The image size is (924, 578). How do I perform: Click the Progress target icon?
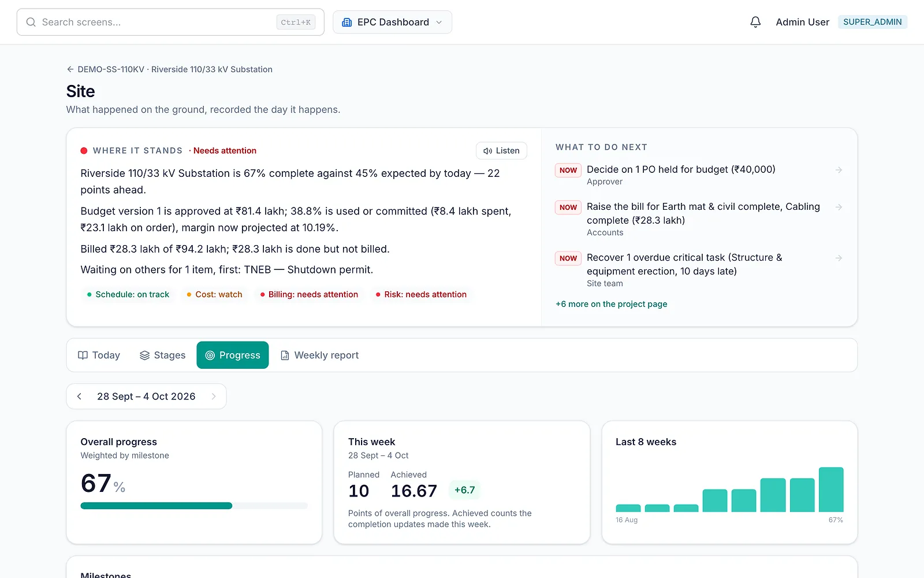coord(210,355)
